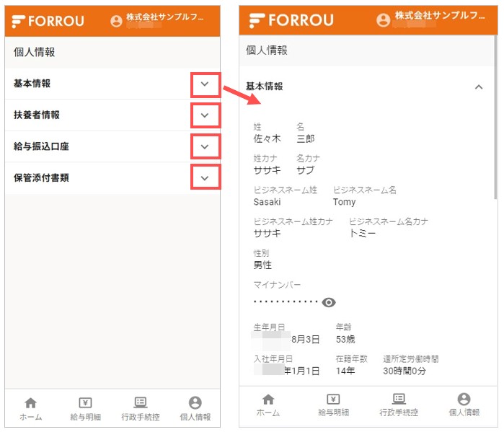Open company name 株式会社サンプルフ… in left header
Screen dimensions: 504x432
point(165,17)
